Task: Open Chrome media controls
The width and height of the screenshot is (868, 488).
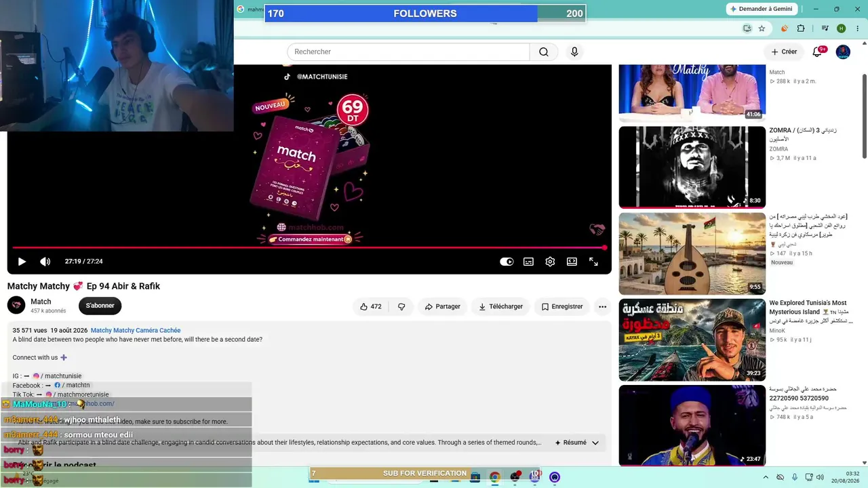Action: (825, 28)
